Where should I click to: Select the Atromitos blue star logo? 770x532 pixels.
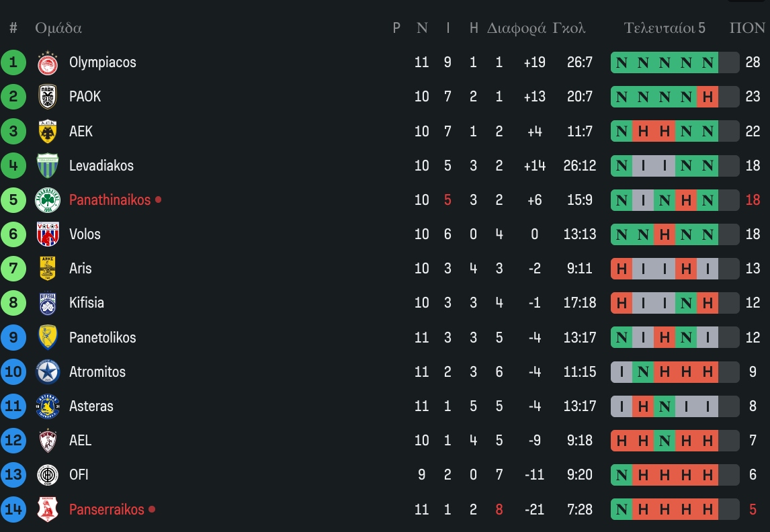(48, 372)
